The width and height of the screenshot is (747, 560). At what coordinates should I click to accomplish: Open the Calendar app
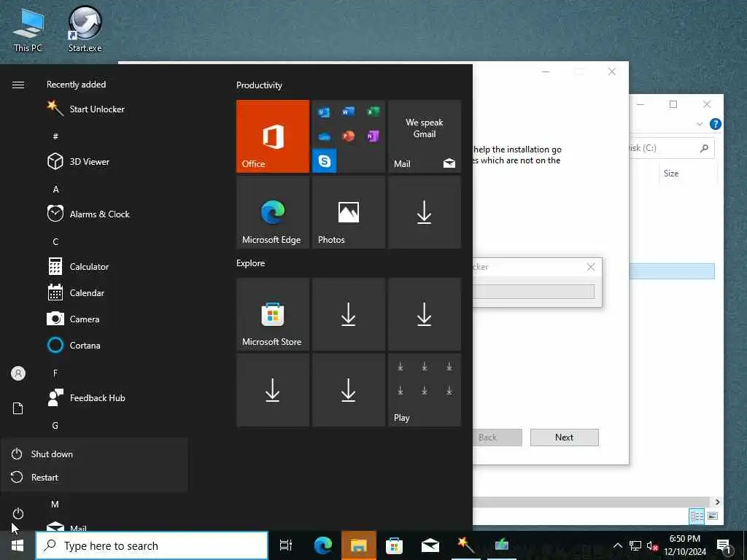tap(76, 293)
